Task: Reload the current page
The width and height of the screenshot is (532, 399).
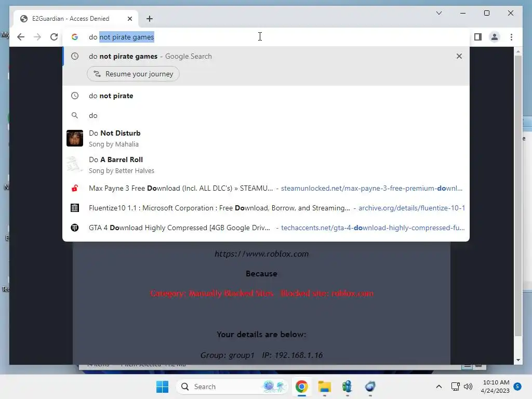Action: pyautogui.click(x=54, y=37)
